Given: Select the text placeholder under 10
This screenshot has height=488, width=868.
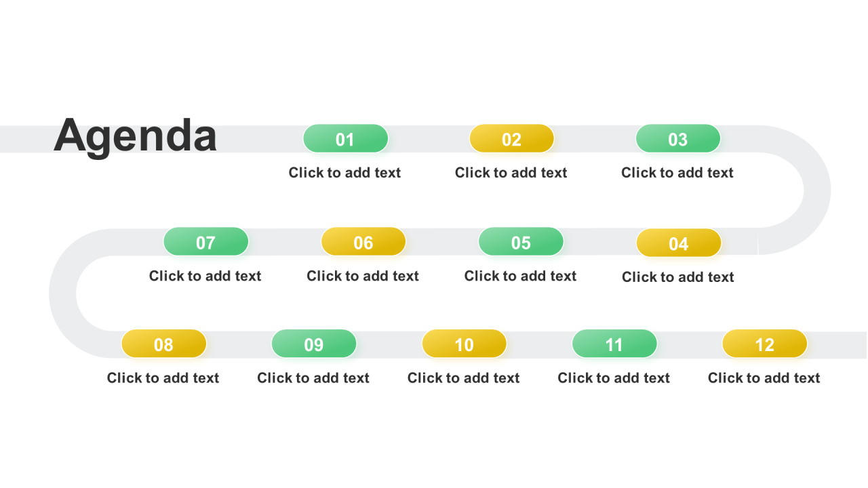Looking at the screenshot, I should tap(464, 378).
